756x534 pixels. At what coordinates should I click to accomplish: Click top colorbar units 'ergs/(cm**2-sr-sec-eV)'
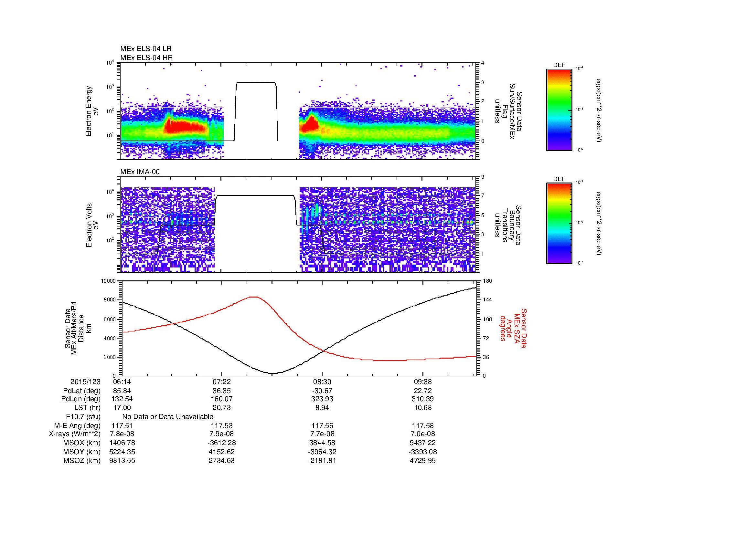click(599, 110)
